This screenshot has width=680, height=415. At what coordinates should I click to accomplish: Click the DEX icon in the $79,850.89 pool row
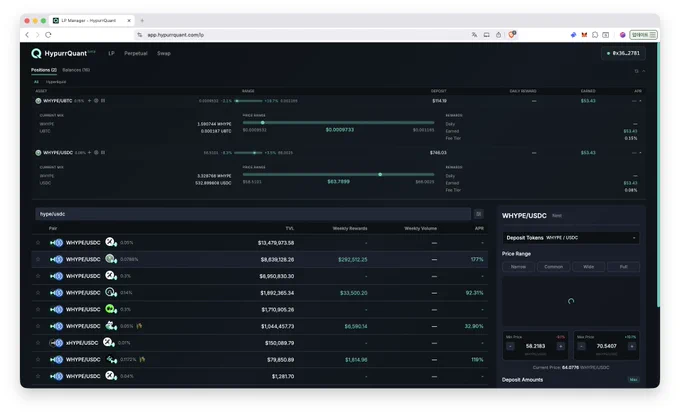[x=111, y=359]
